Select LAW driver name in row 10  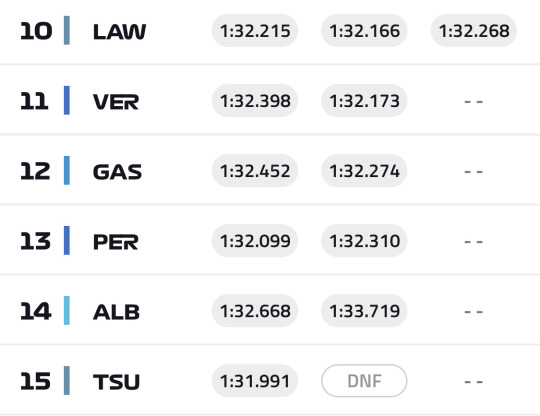point(120,31)
